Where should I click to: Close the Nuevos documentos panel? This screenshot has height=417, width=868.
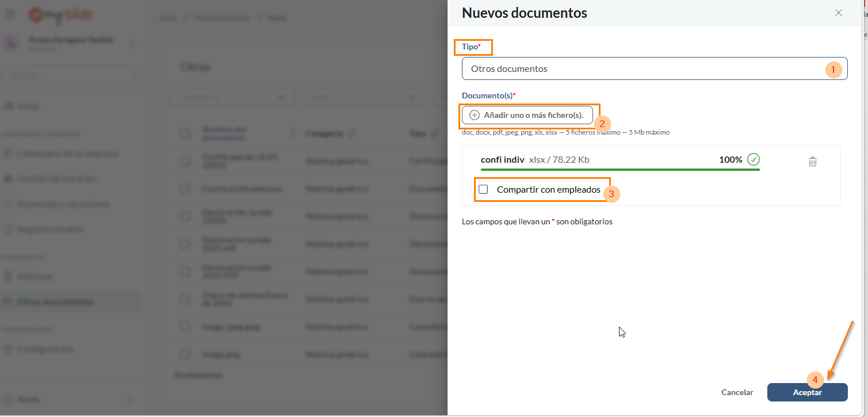click(838, 13)
